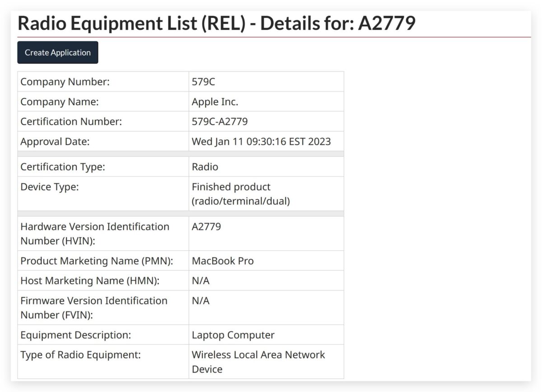The image size is (542, 392).
Task: Click the 'Approval Date:' label
Action: (x=55, y=141)
